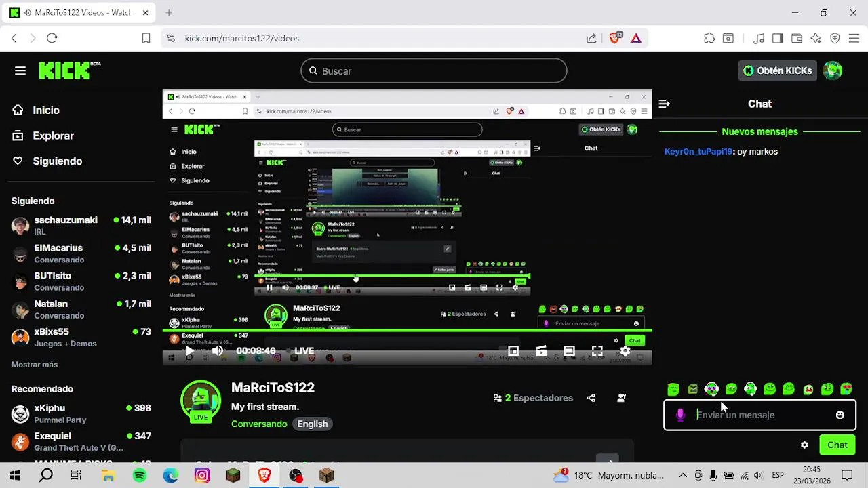
Task: Activate theater mode in the player
Action: tap(569, 351)
